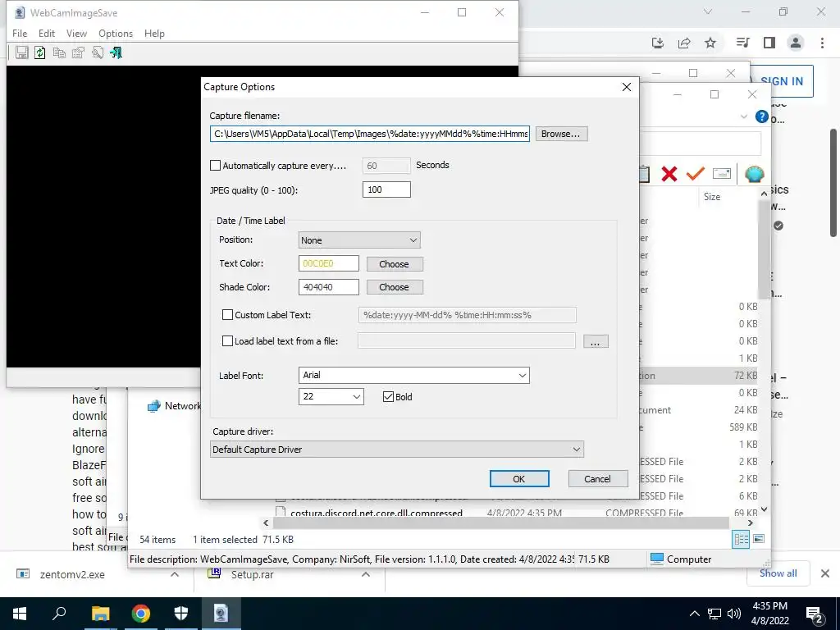Open the Edit menu
840x630 pixels.
click(47, 33)
